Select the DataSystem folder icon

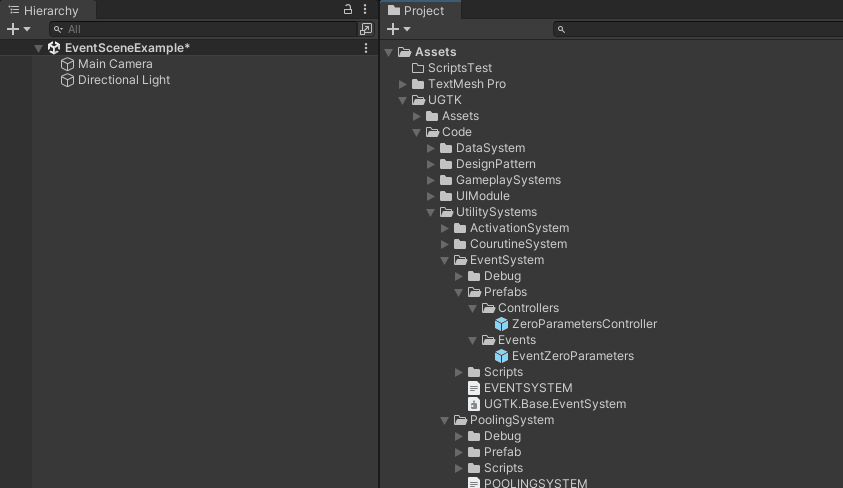(x=446, y=148)
